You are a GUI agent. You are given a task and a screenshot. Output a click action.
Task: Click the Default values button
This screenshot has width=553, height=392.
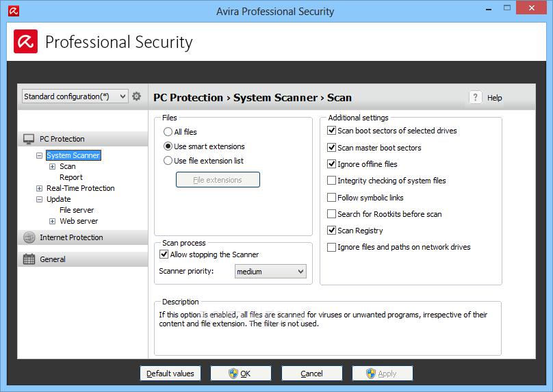tap(170, 374)
